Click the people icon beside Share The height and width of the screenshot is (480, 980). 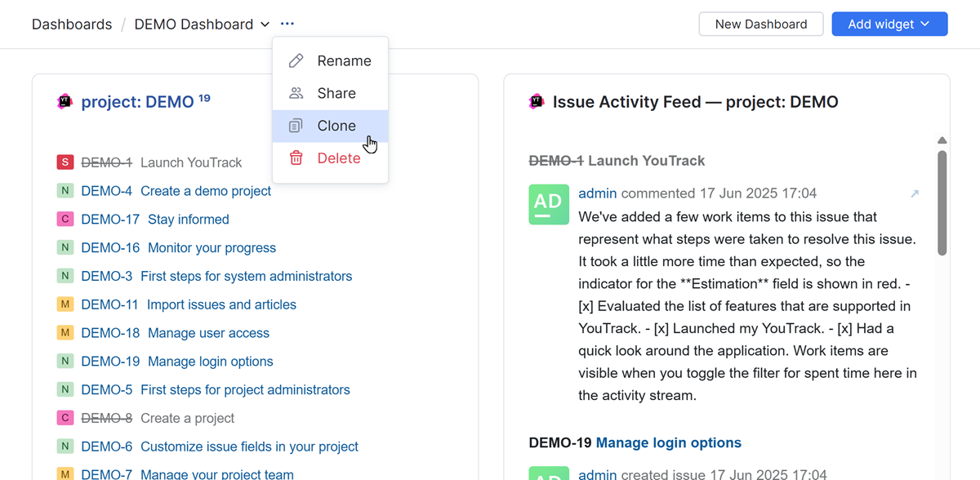coord(296,93)
